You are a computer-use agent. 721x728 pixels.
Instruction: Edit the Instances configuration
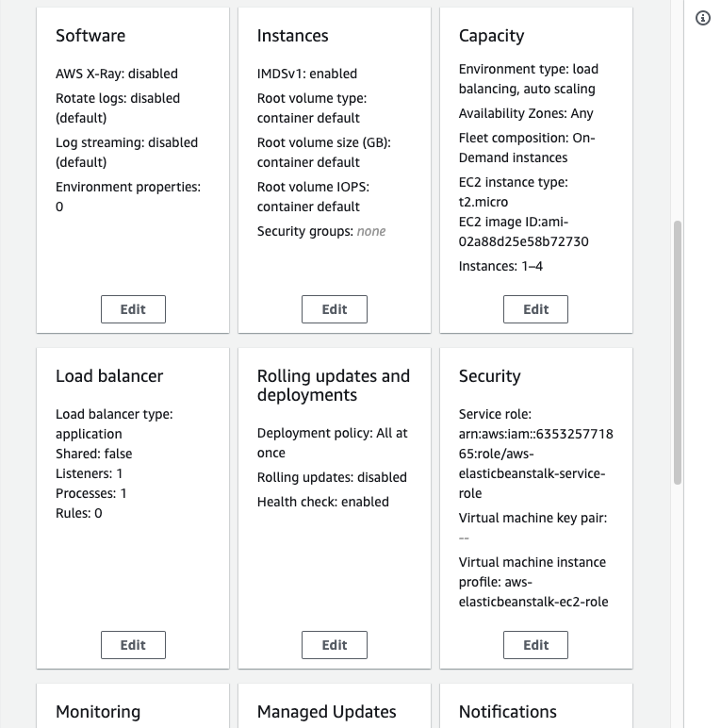(334, 309)
